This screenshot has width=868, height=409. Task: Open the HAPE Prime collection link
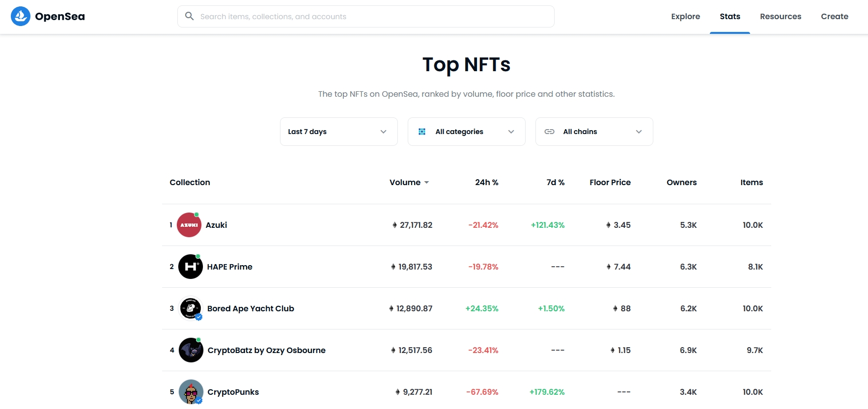click(229, 267)
